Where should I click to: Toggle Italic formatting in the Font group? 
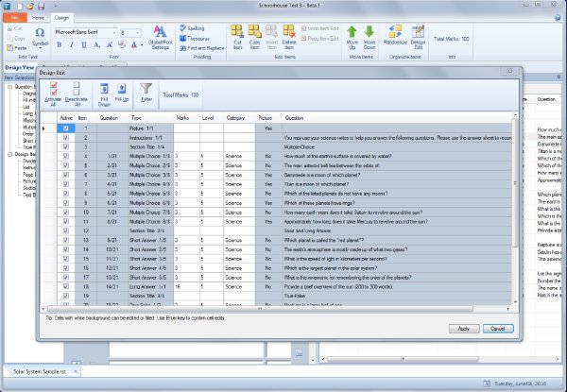[71, 44]
